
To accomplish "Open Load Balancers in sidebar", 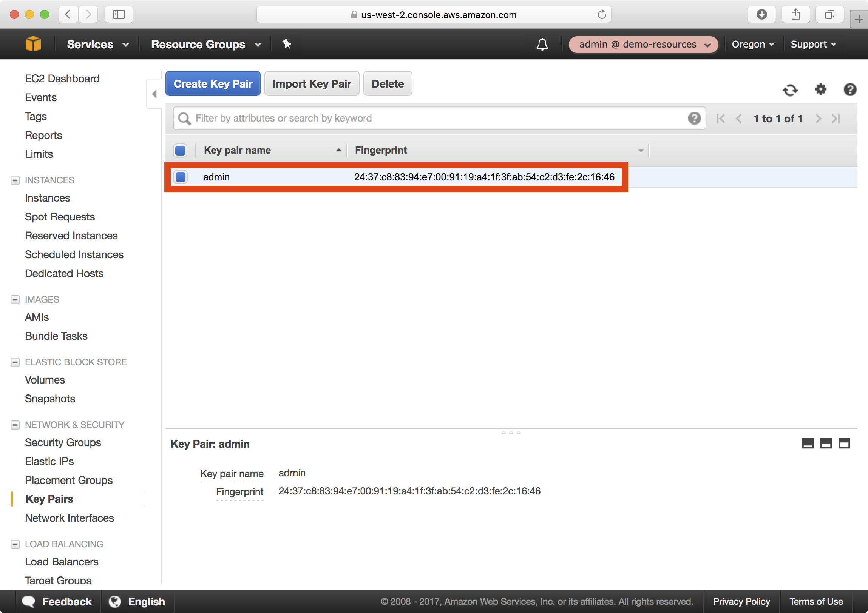I will coord(62,562).
